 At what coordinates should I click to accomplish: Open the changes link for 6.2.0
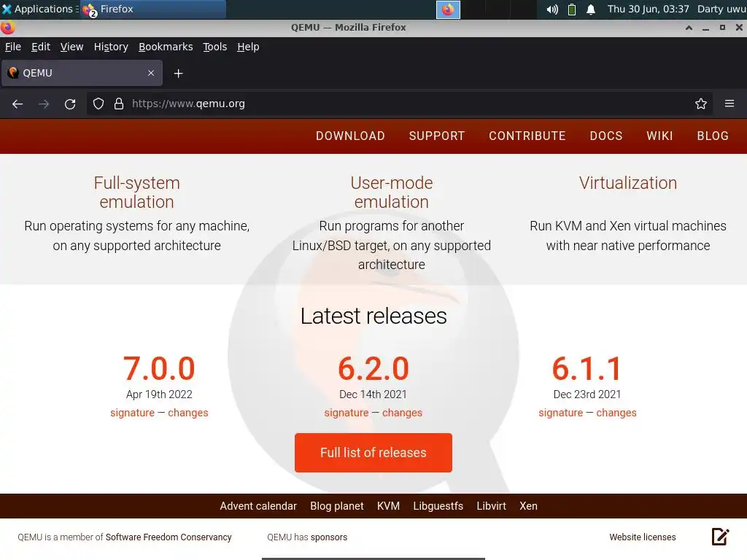[402, 413]
